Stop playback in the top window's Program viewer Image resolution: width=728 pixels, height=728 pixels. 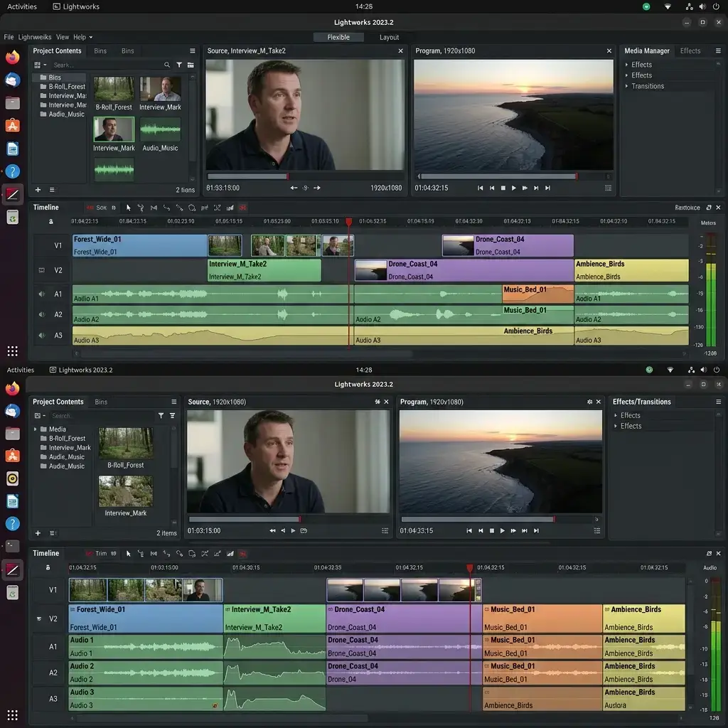click(503, 188)
